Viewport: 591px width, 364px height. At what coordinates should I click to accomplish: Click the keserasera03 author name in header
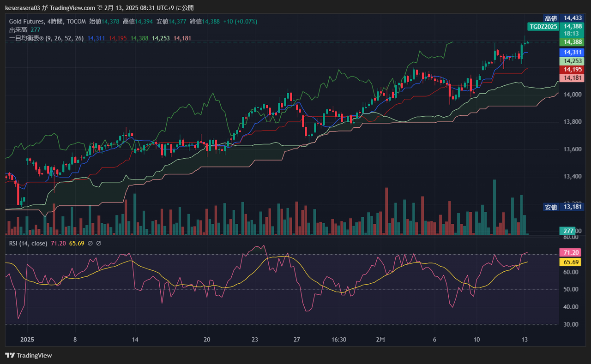click(23, 8)
